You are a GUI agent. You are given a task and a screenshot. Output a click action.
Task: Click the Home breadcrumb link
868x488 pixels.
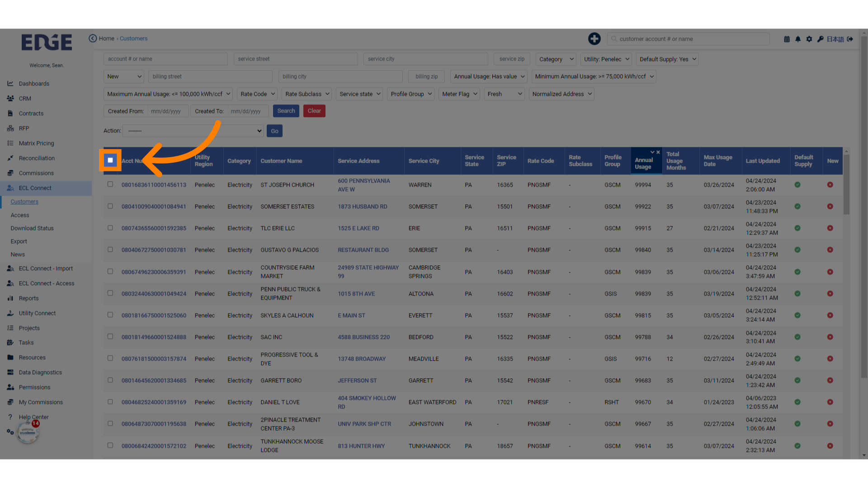pos(107,38)
